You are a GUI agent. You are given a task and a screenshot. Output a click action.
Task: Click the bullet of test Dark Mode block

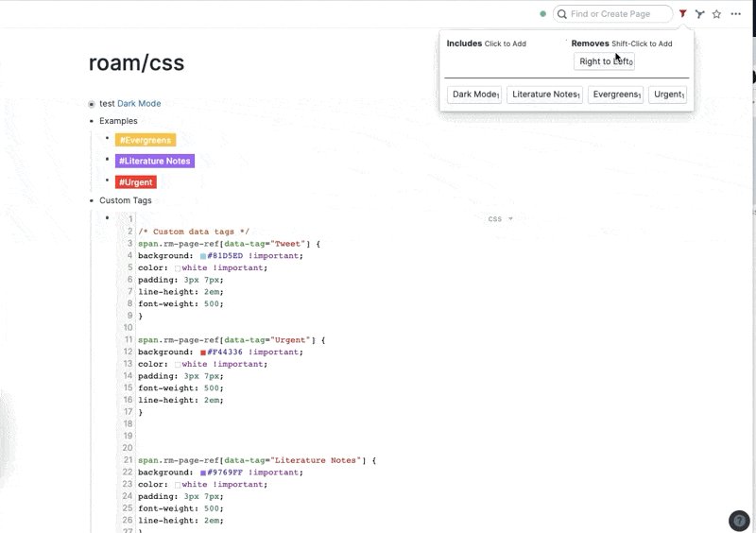coord(91,104)
